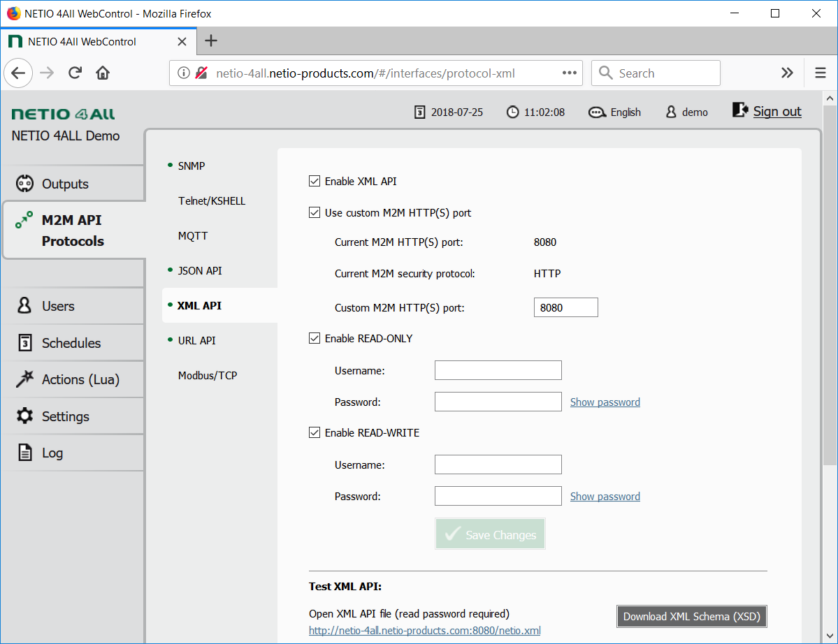Click the NETIO 4All logo
The image size is (838, 644).
point(63,114)
